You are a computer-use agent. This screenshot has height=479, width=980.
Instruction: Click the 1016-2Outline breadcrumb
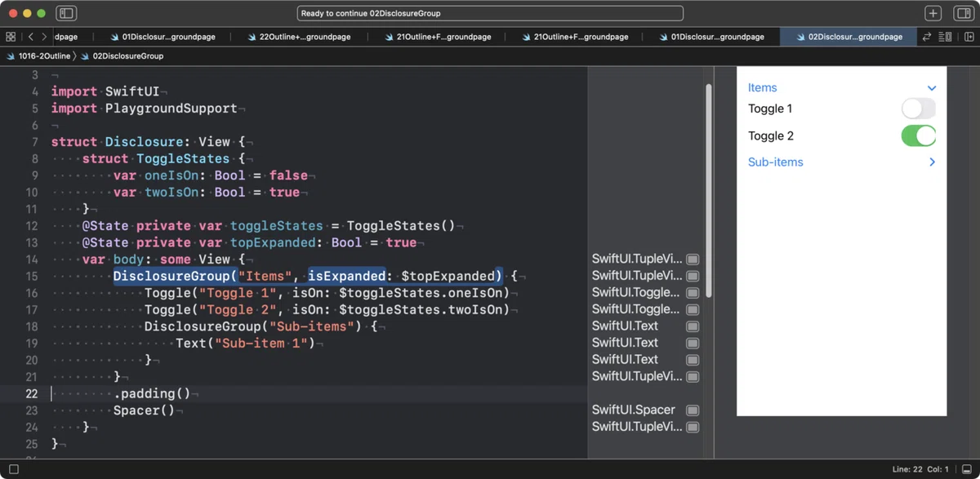(44, 56)
